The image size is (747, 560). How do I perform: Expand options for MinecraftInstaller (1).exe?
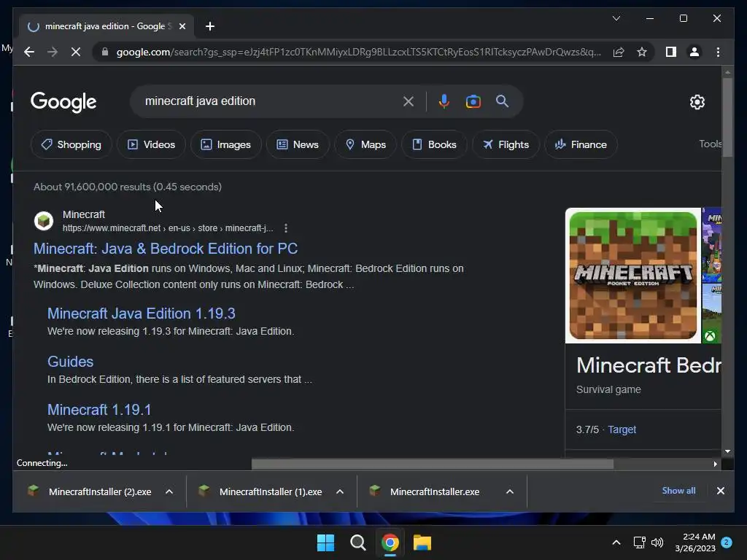pos(340,491)
